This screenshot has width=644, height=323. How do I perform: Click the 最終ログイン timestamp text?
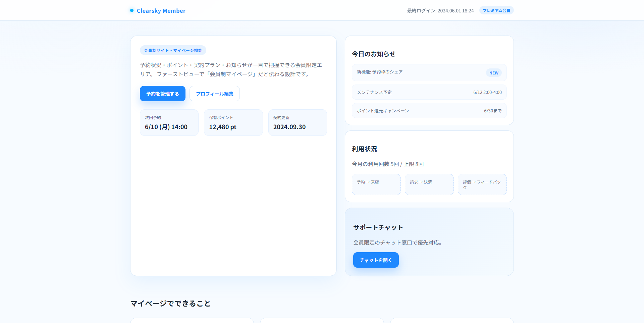coord(440,11)
